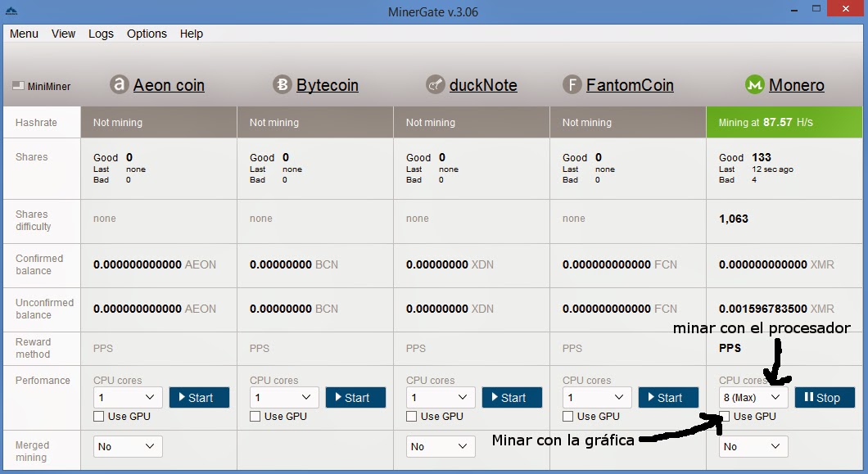Click Monero reward method PPS
Viewport: 868px width, 474px height.
tap(730, 348)
